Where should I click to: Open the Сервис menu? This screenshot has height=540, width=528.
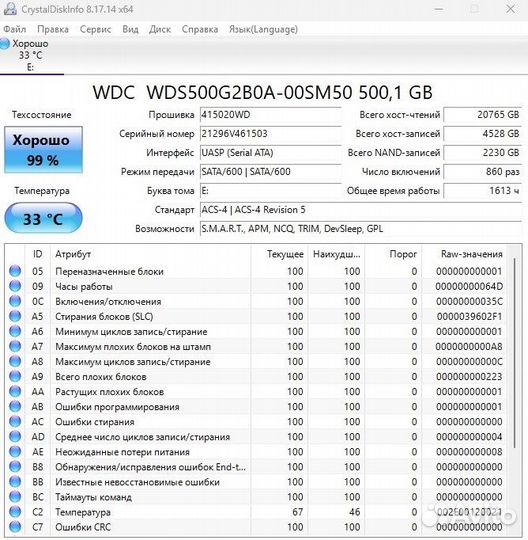coord(95,29)
